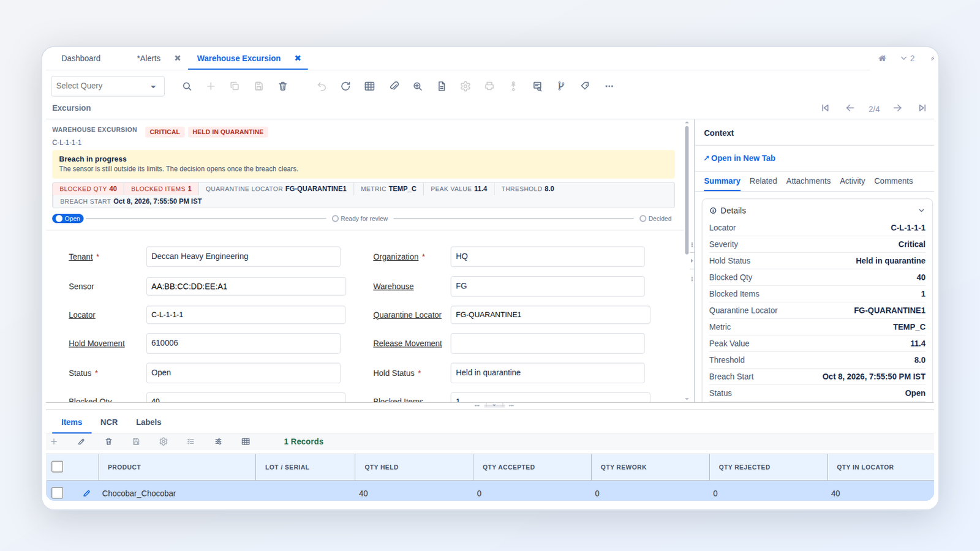Switch to the Dashboard tab
The height and width of the screenshot is (551, 980).
(81, 58)
